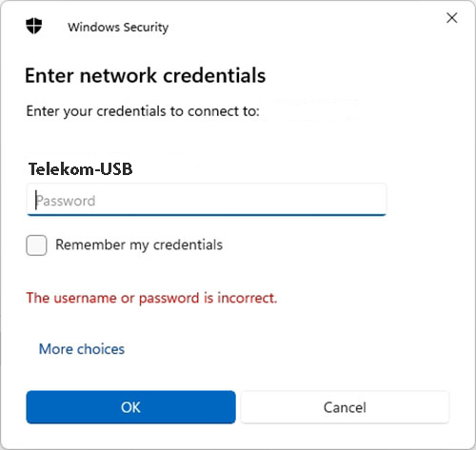Select the Telekom-USB username label
This screenshot has height=450, width=476.
pyautogui.click(x=80, y=168)
